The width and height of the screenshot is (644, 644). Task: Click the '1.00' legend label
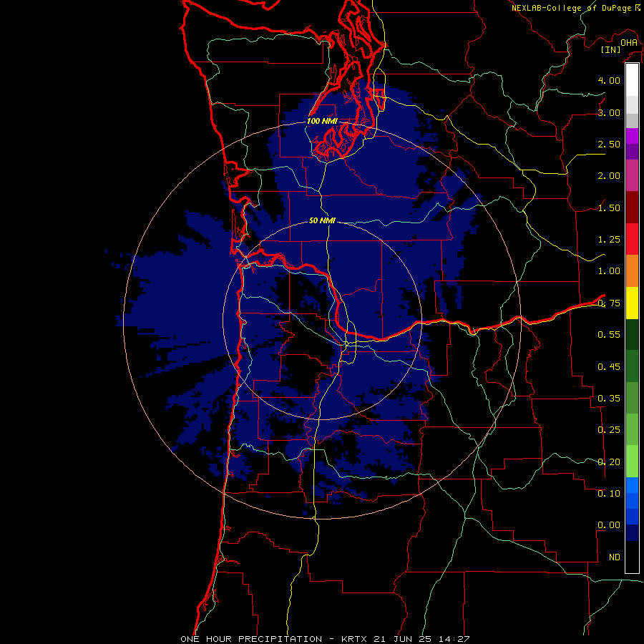609,271
